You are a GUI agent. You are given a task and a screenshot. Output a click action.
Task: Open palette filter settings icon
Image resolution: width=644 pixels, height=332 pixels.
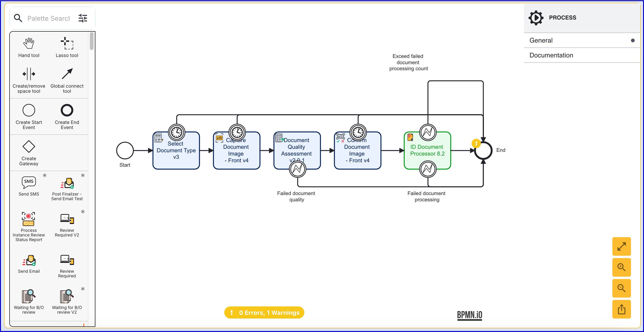pos(83,18)
